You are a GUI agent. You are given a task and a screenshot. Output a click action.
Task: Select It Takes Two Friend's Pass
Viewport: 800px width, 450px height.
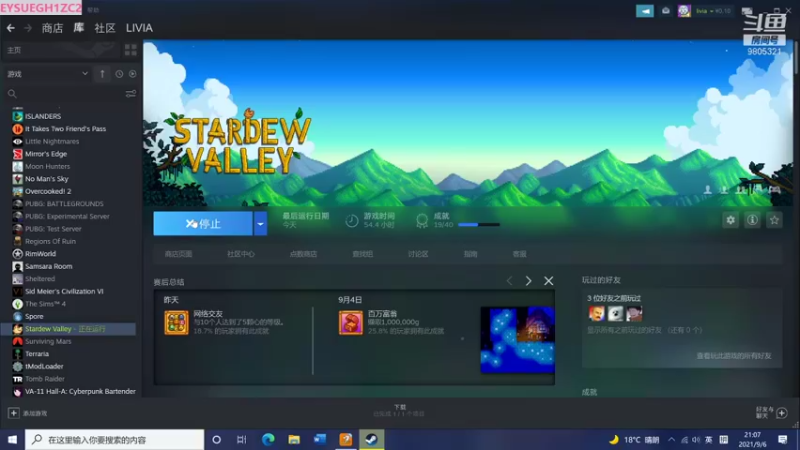(x=65, y=129)
